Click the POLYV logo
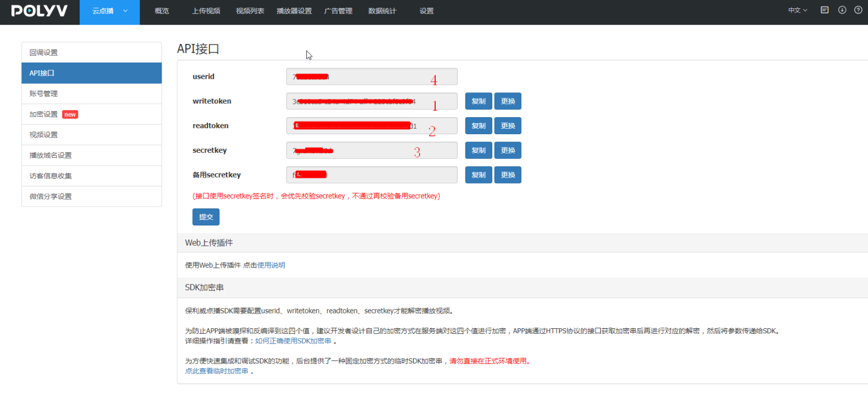 [x=39, y=11]
